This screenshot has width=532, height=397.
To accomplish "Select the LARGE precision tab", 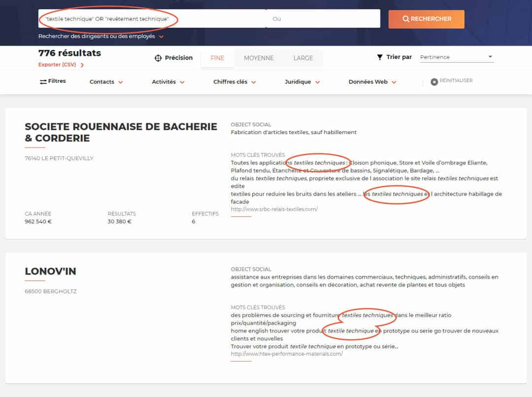I will click(x=303, y=58).
